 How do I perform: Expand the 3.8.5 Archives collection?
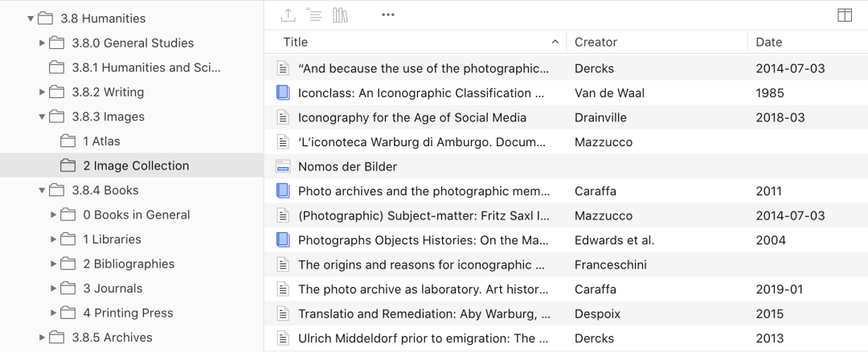[43, 338]
